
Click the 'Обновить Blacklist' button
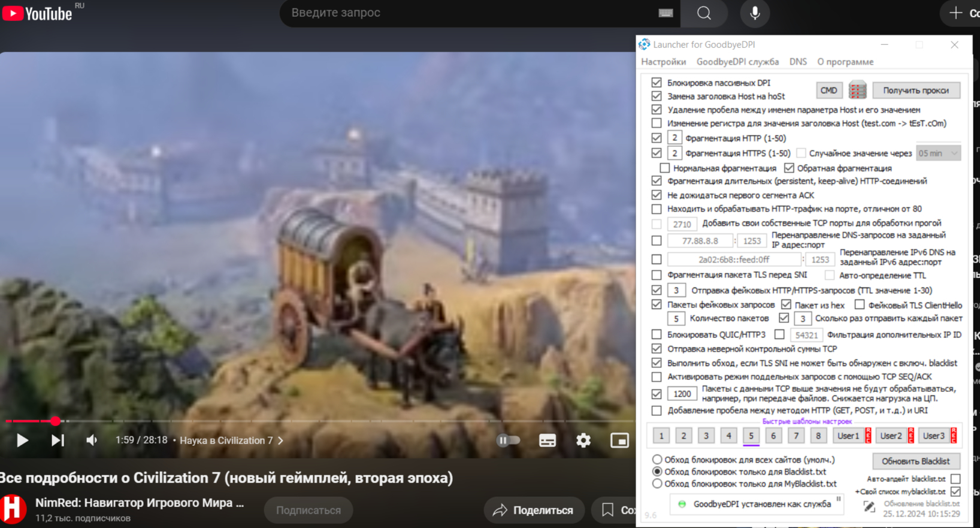click(916, 461)
